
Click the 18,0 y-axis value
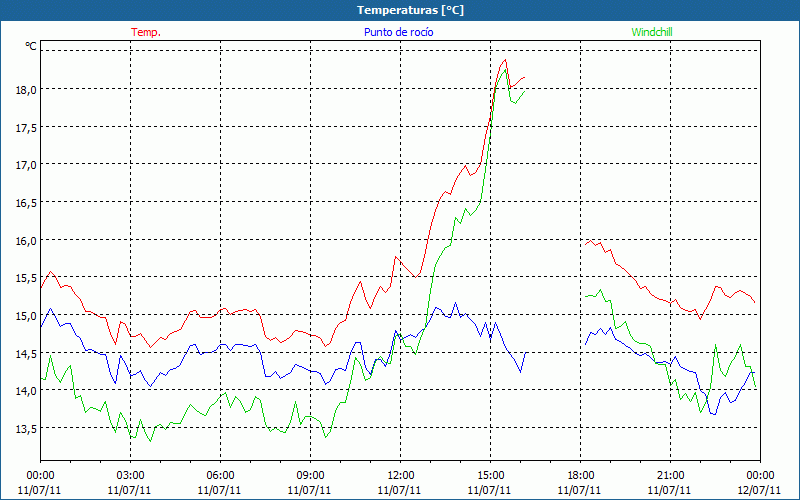pyautogui.click(x=27, y=90)
